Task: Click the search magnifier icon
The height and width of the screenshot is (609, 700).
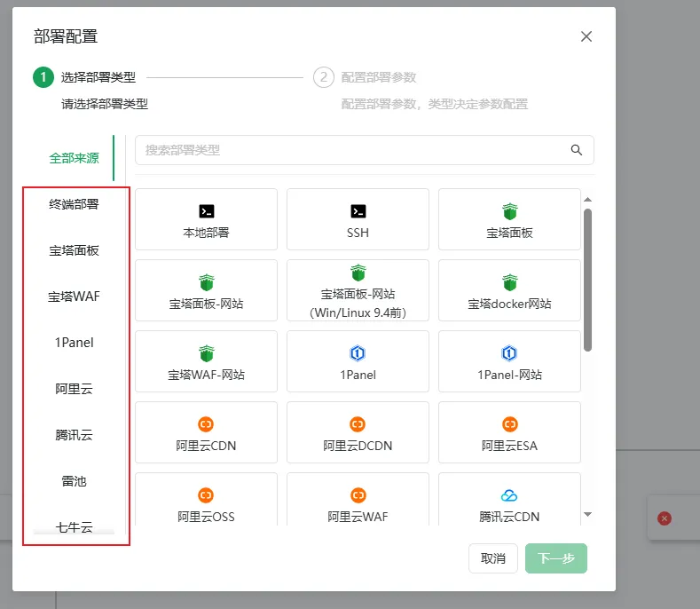Action: click(x=577, y=150)
